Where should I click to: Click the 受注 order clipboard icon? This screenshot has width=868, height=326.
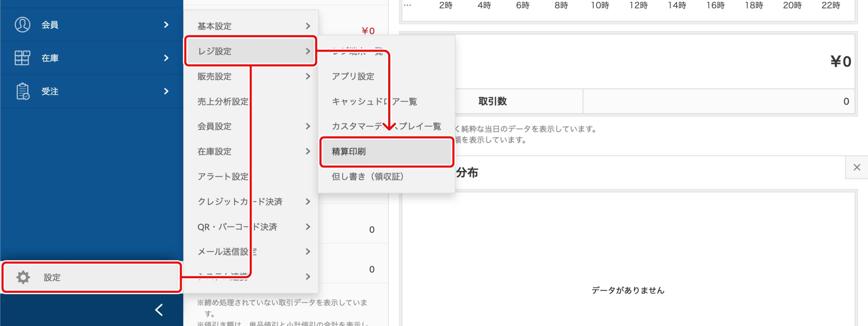23,91
